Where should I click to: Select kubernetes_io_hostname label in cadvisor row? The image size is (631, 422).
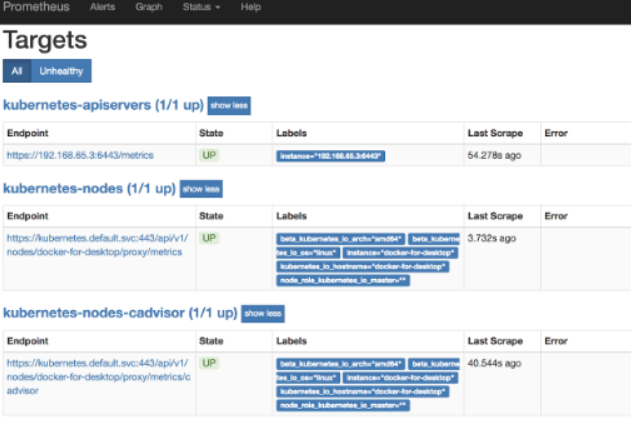363,391
